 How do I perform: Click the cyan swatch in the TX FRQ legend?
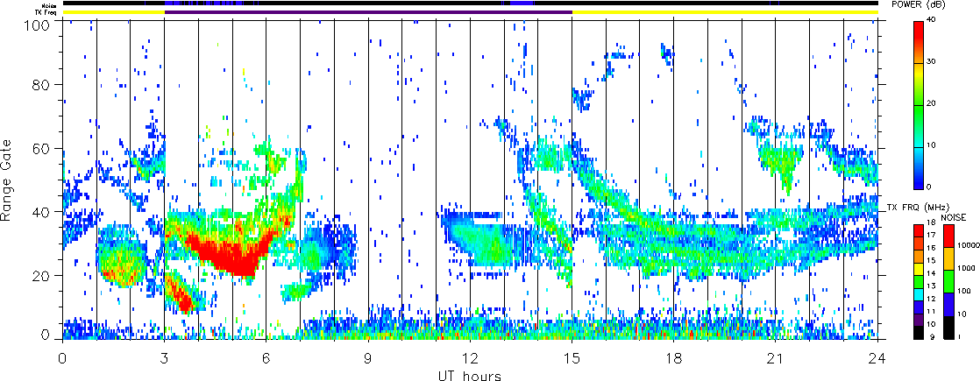point(919,295)
